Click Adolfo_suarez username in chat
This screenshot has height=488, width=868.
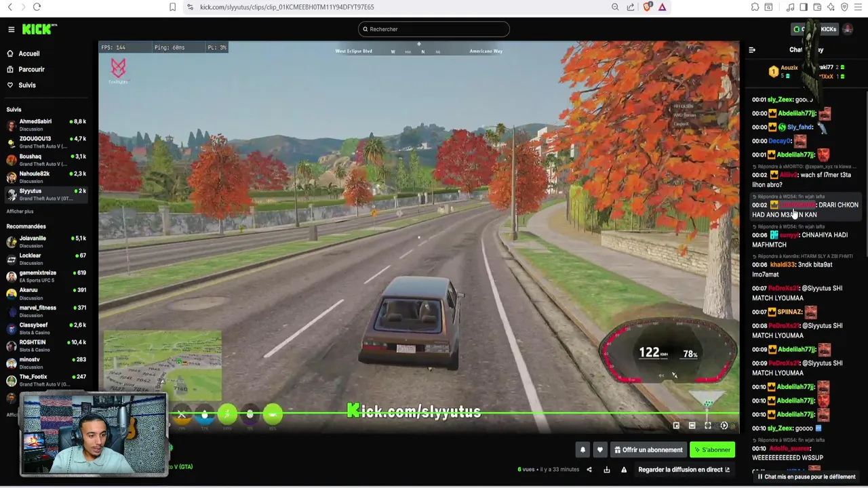pyautogui.click(x=789, y=449)
